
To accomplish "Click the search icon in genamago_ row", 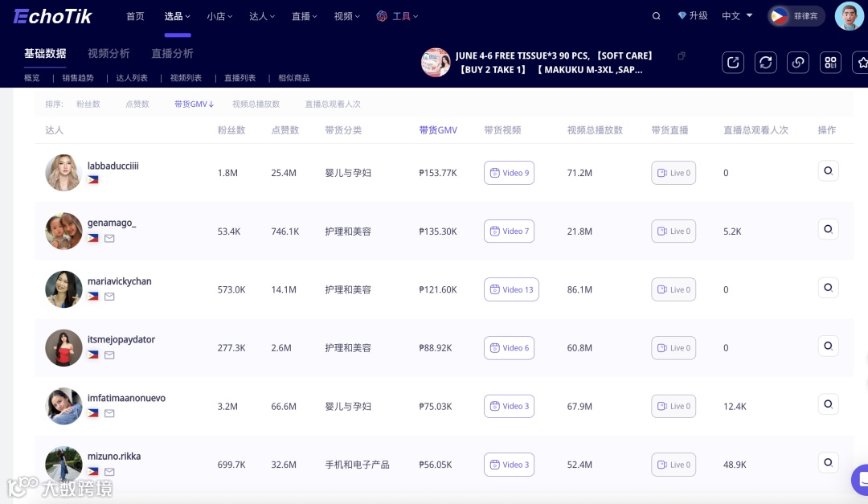I will click(828, 229).
